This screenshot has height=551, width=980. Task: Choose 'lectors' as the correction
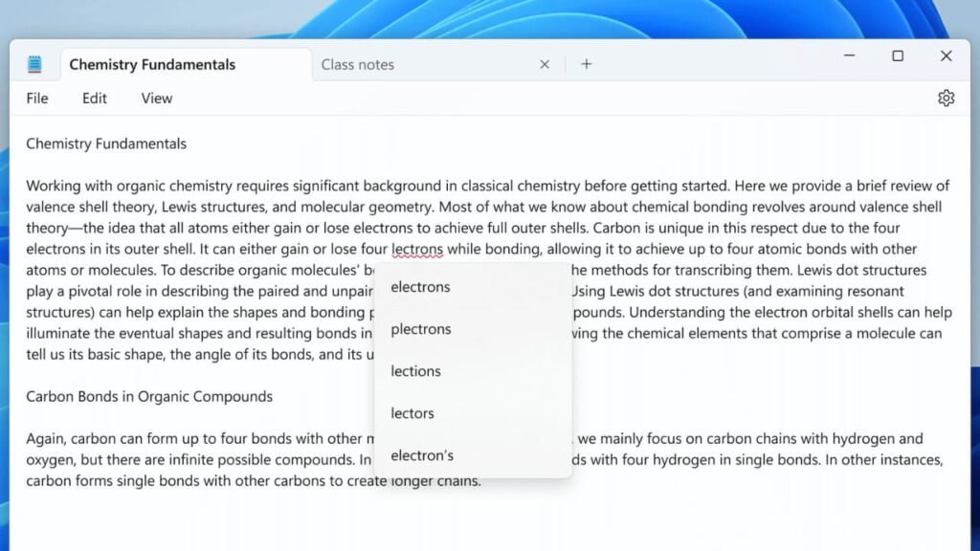point(412,413)
